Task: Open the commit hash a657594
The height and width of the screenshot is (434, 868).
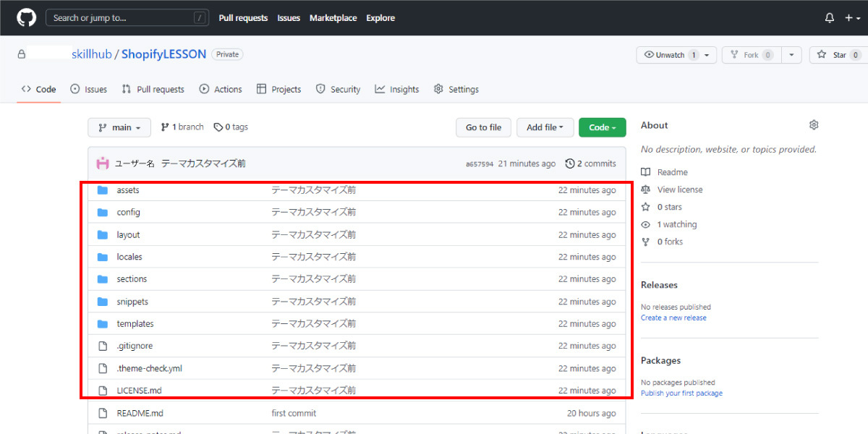Action: 480,164
